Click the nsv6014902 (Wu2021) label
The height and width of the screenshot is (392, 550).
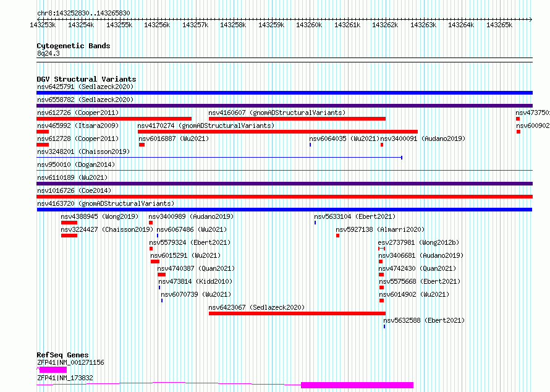click(414, 294)
